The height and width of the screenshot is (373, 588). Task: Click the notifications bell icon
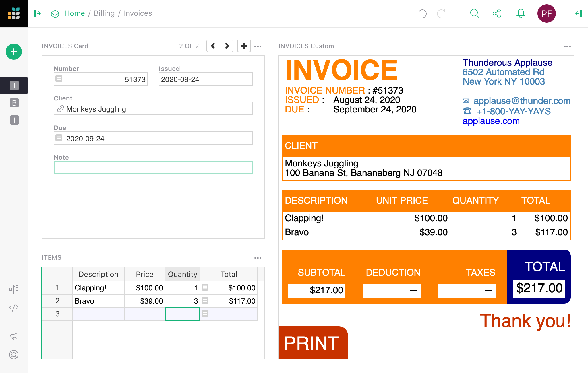click(x=520, y=13)
